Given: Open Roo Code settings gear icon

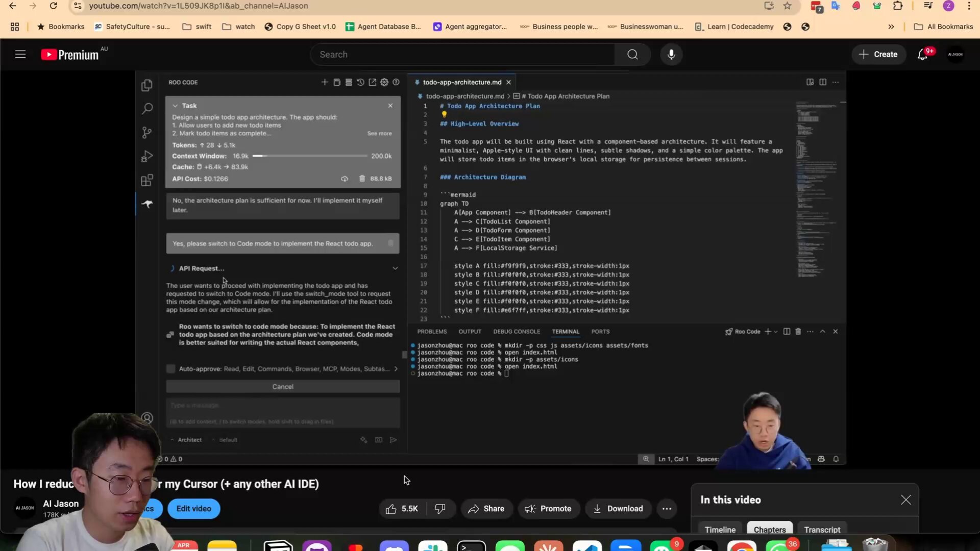Looking at the screenshot, I should (384, 82).
